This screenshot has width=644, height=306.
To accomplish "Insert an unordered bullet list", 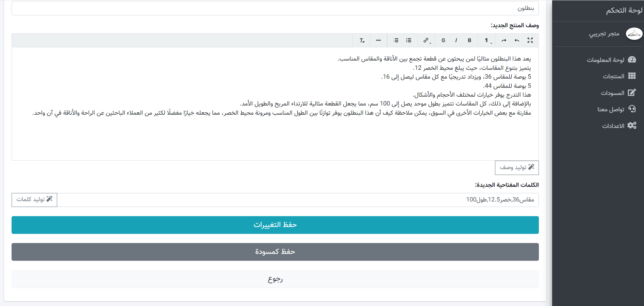I will click(x=409, y=41).
